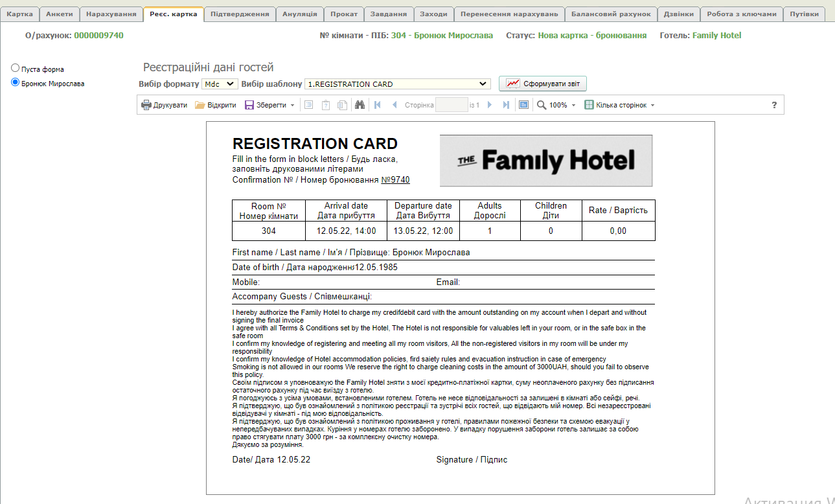Click the Сторінка page number field

tap(452, 105)
